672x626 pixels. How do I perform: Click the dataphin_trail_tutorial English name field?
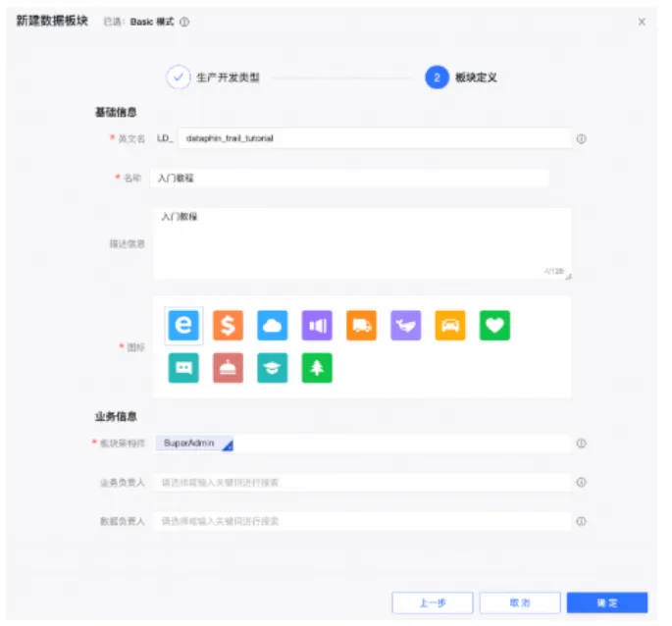point(375,138)
